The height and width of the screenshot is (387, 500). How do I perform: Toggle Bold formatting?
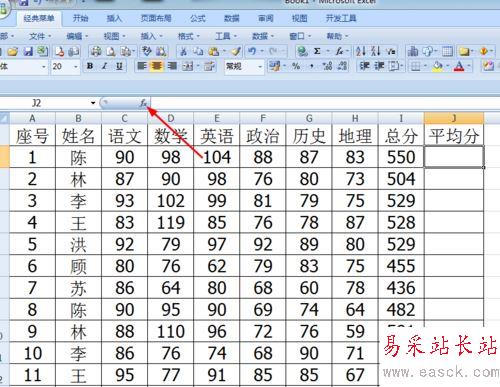pos(90,66)
